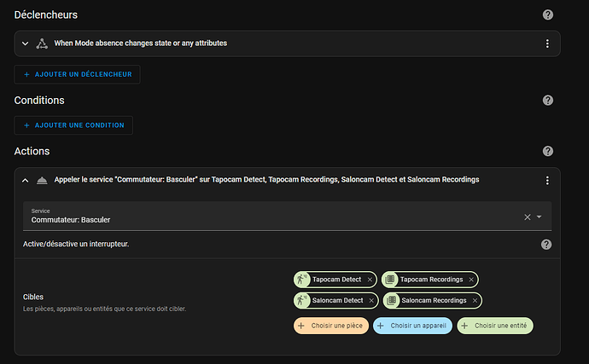
Task: Remove Saloncam Detect target chip
Action: [x=371, y=300]
